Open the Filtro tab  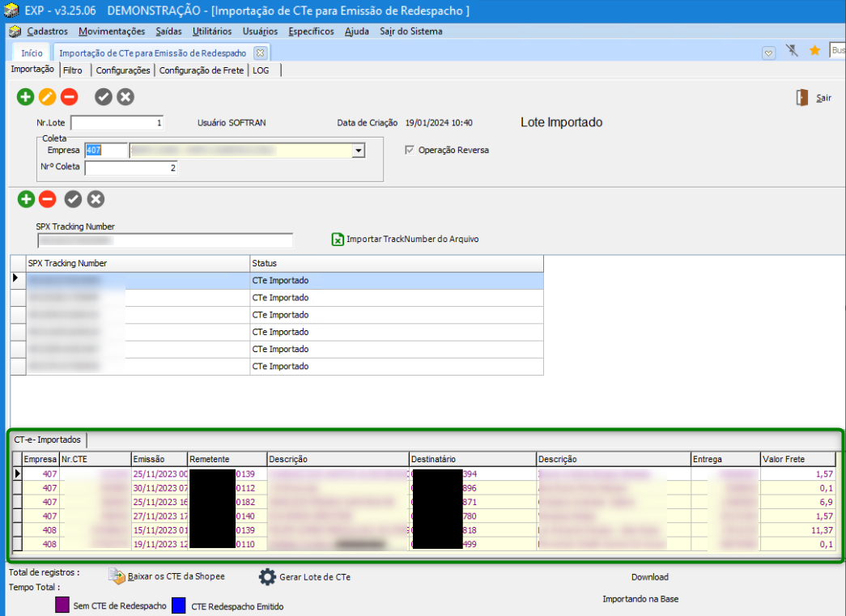(73, 70)
